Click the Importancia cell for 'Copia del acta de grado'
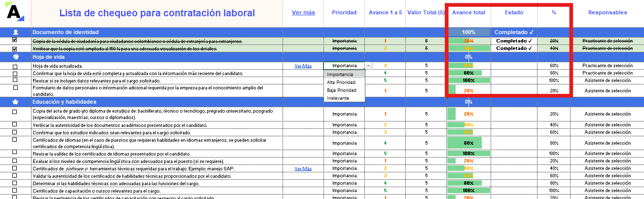This screenshot has width=644, height=199. [x=344, y=114]
